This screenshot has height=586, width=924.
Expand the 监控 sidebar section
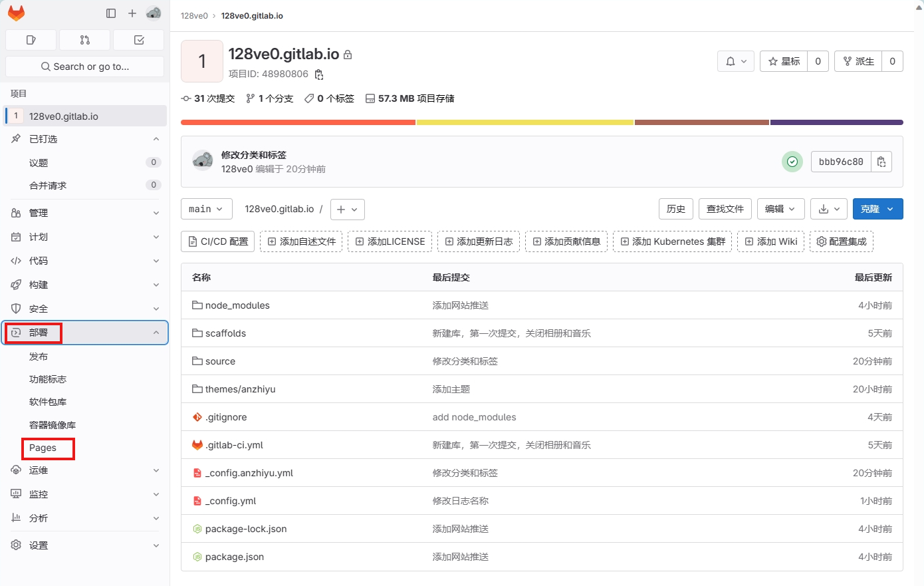coord(85,494)
